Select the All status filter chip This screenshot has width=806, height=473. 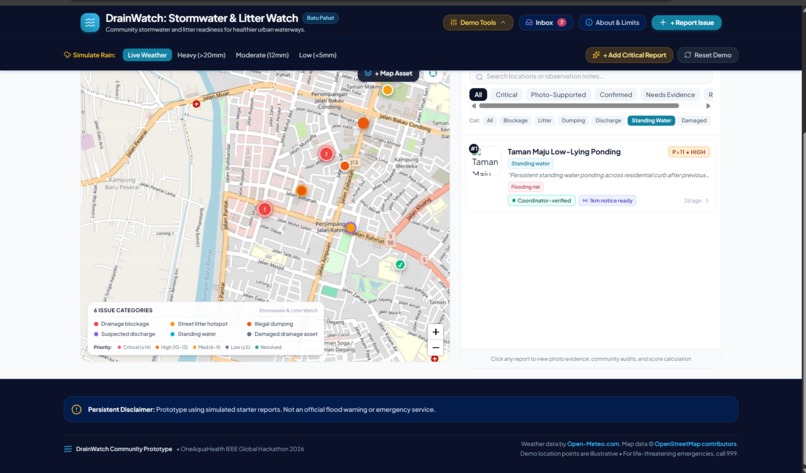pyautogui.click(x=478, y=95)
